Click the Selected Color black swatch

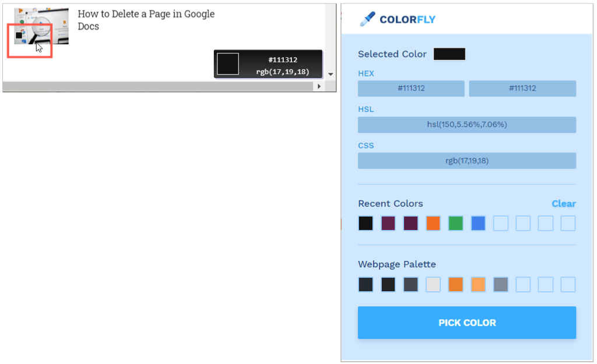point(449,54)
